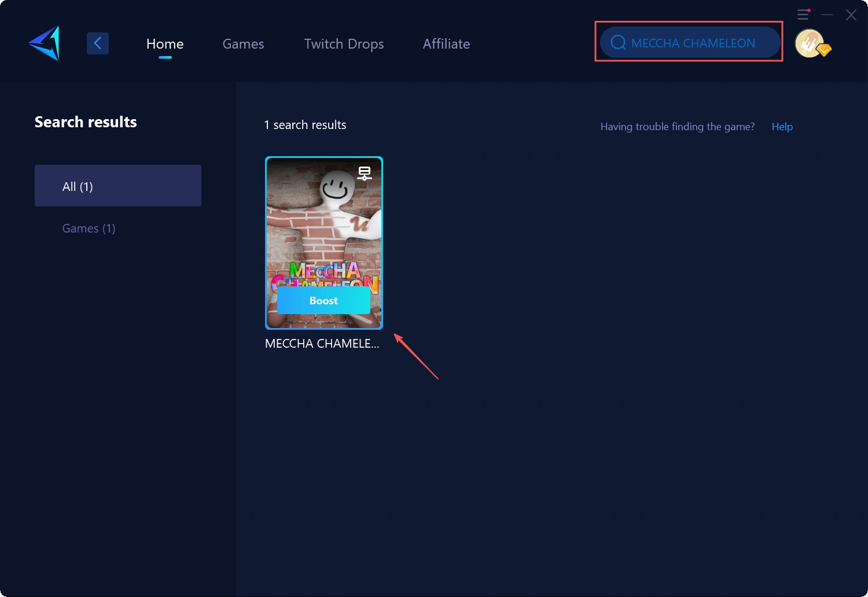Click the '1 search results' text

[305, 125]
